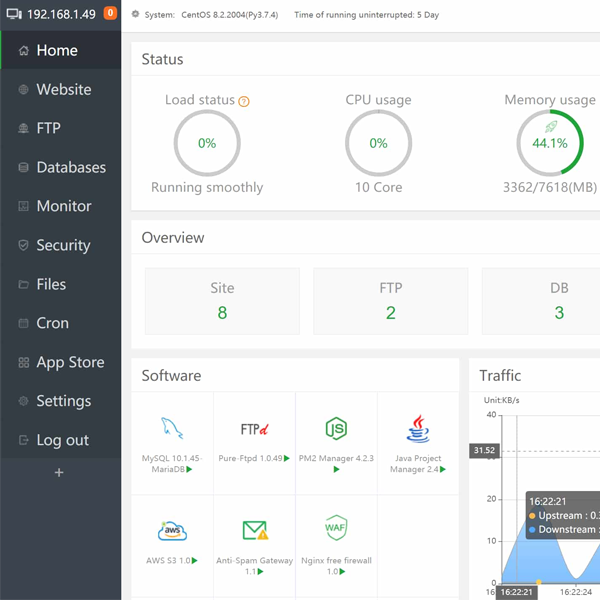The image size is (600, 600).
Task: Open the Anti-Spam Gateway envelope icon
Action: pos(255,530)
